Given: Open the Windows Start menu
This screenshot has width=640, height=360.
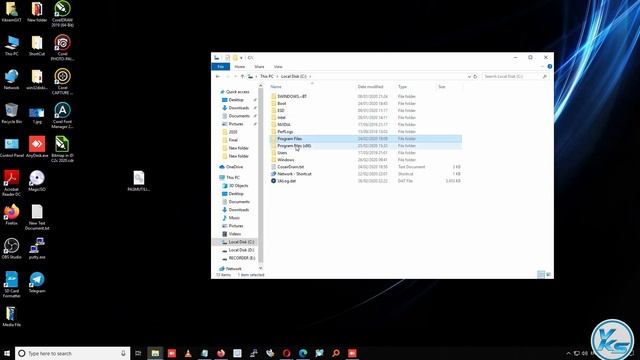Looking at the screenshot, I should (7, 353).
